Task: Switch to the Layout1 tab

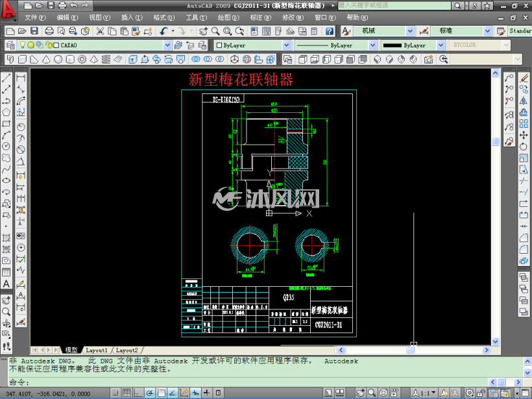Action: pyautogui.click(x=97, y=350)
